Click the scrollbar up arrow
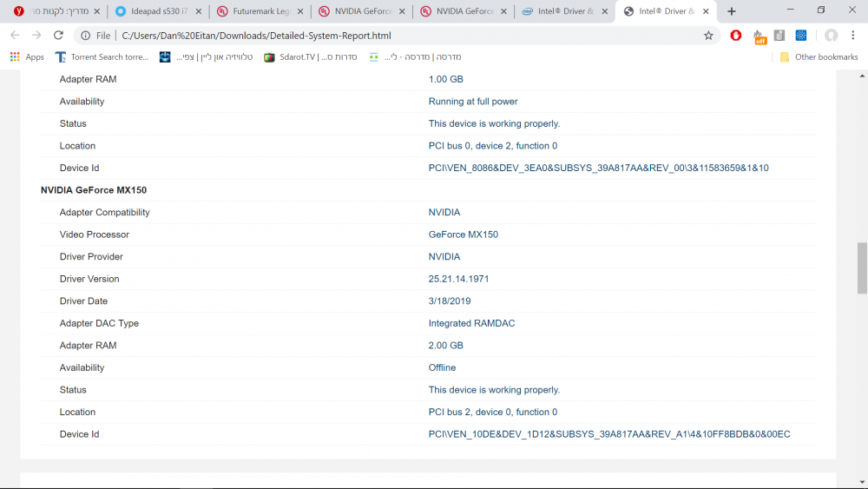Image resolution: width=868 pixels, height=489 pixels. [x=862, y=76]
